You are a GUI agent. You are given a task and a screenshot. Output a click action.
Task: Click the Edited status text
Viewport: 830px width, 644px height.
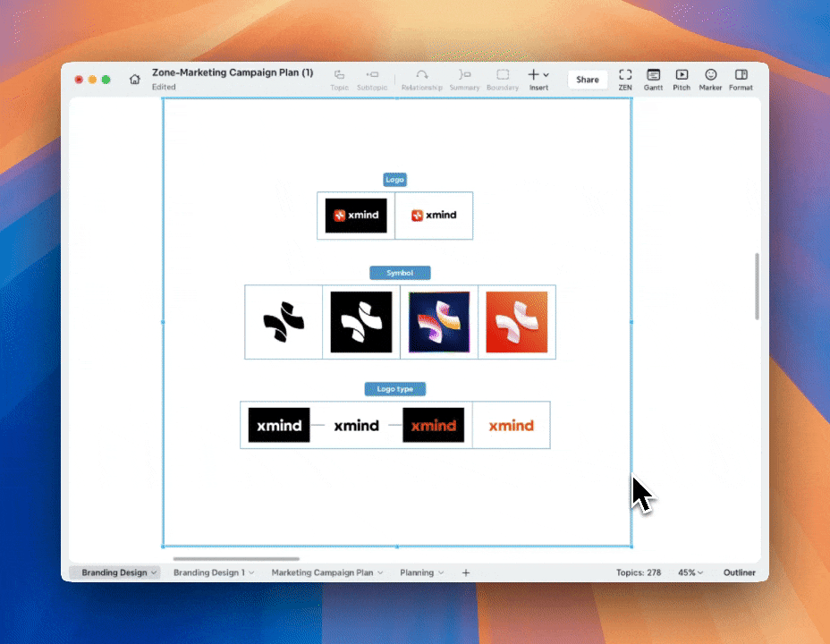click(164, 87)
